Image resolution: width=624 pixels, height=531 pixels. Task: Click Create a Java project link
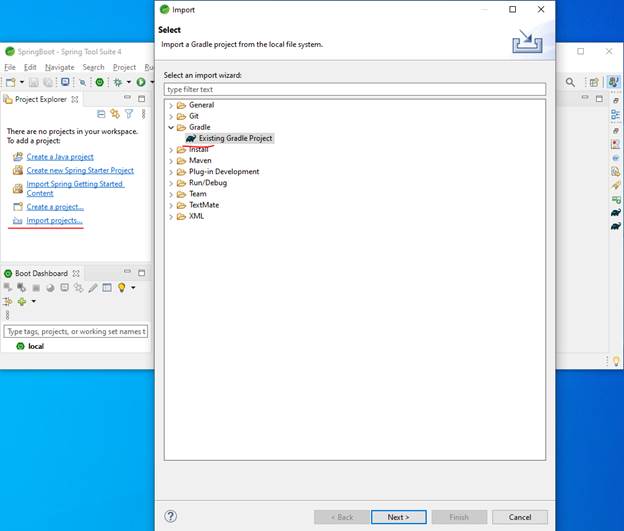(x=60, y=157)
